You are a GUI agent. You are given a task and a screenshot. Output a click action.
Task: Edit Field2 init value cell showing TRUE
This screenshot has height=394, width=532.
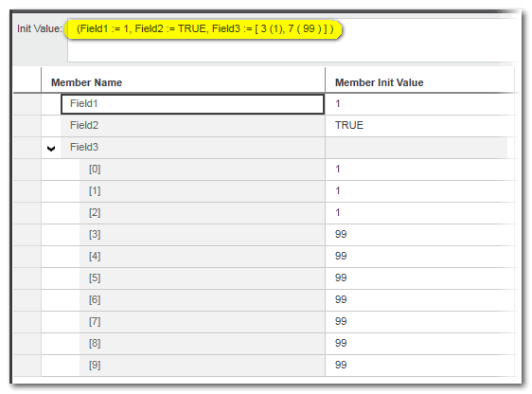(419, 126)
